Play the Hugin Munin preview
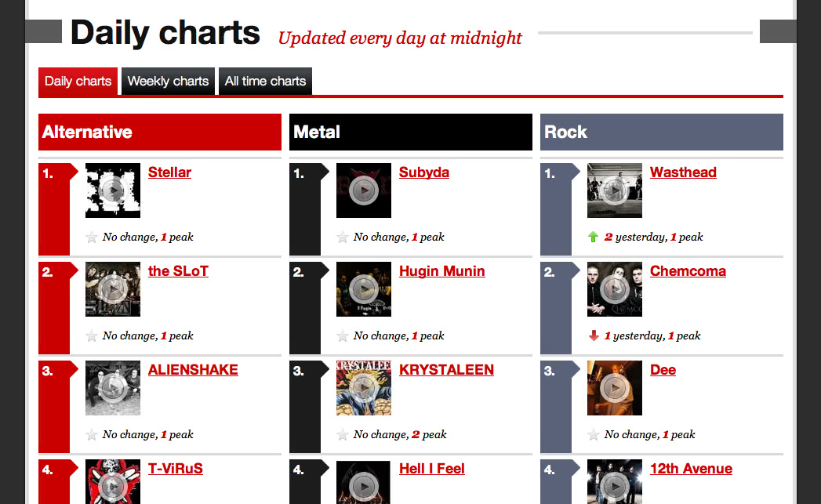The width and height of the screenshot is (821, 504). tap(363, 289)
